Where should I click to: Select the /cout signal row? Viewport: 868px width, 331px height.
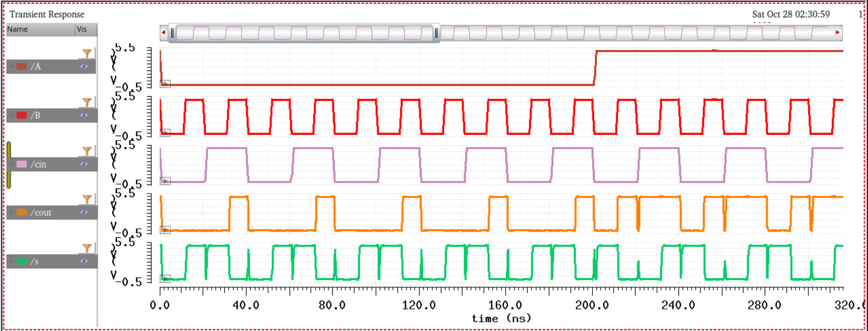point(52,213)
